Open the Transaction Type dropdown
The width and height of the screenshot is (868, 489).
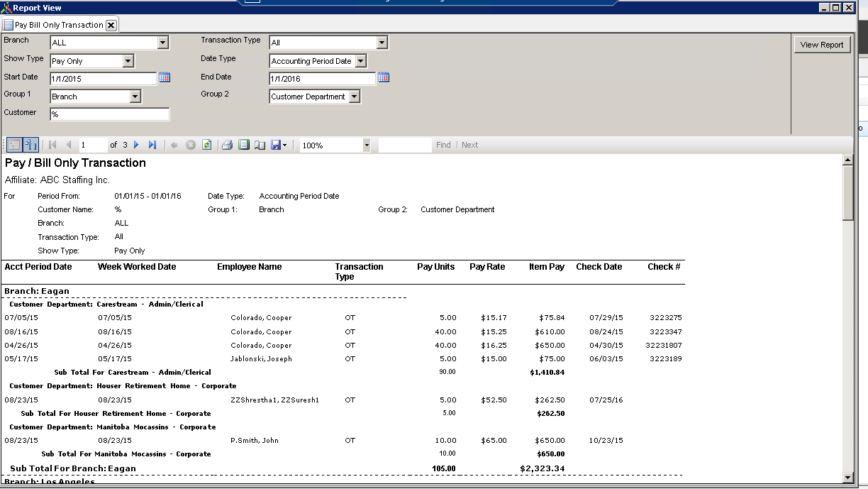click(382, 43)
